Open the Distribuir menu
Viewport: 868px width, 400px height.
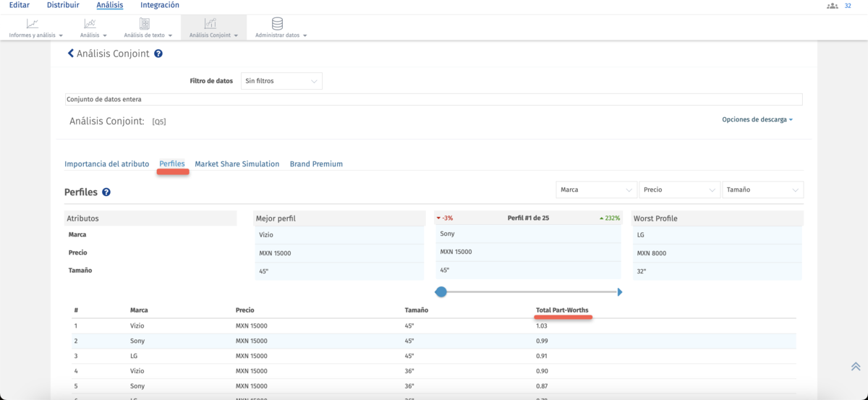pyautogui.click(x=63, y=5)
